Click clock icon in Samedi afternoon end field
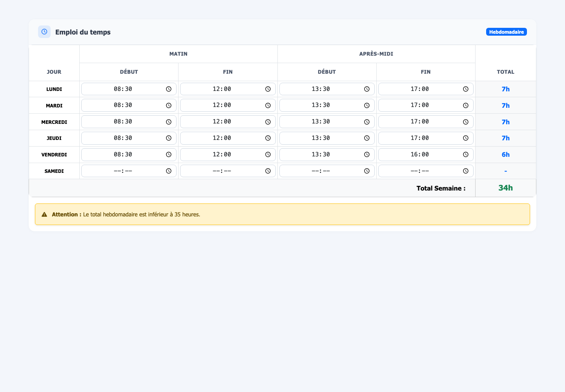Image resolution: width=565 pixels, height=392 pixels. tap(466, 171)
